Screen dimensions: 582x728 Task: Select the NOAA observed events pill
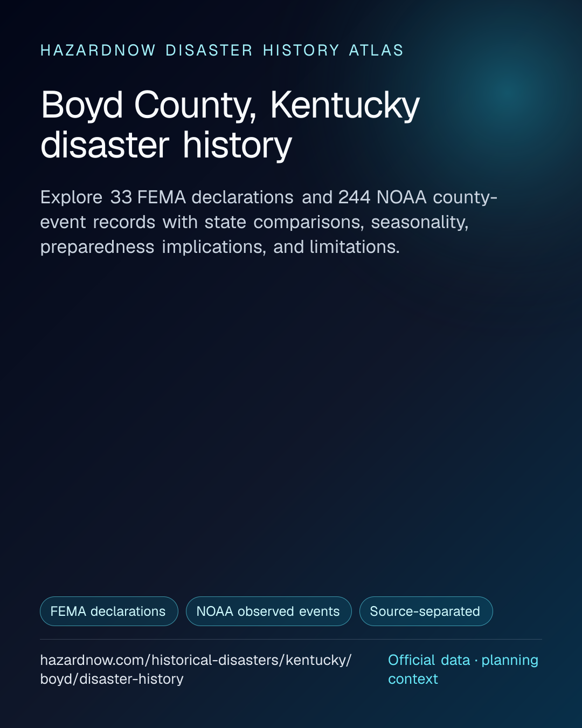268,611
